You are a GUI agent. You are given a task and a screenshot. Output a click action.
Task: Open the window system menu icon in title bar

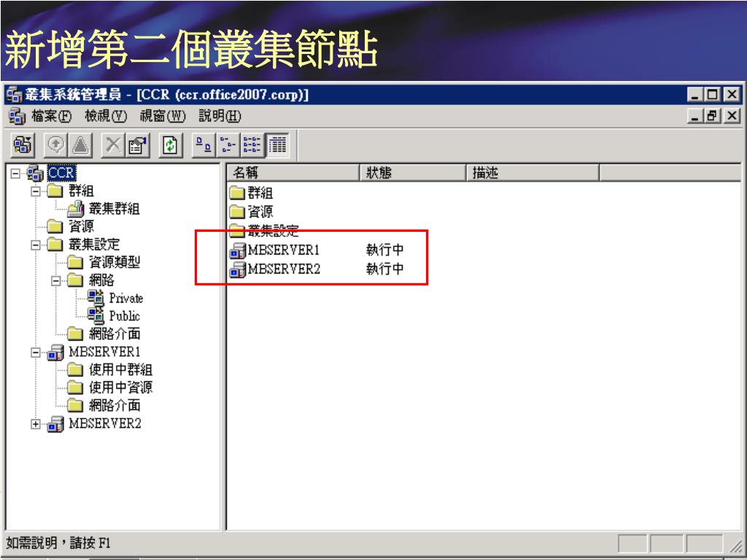pyautogui.click(x=14, y=95)
